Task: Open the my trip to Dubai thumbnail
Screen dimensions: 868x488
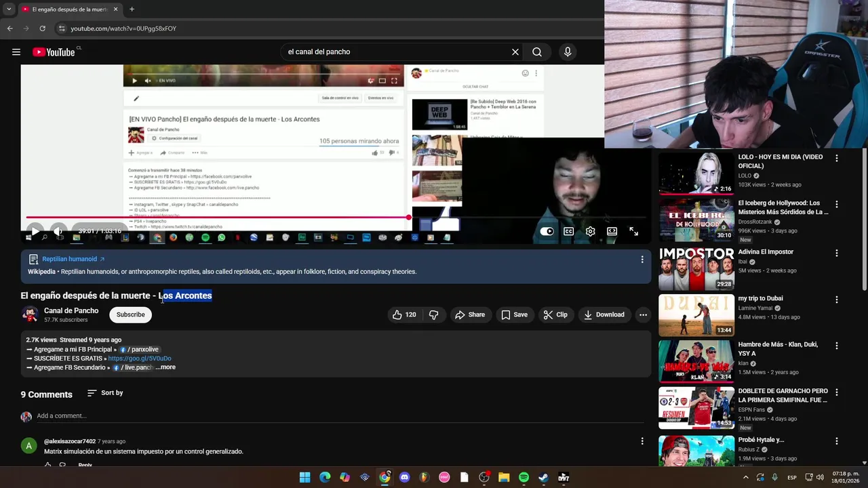Action: [x=696, y=314]
